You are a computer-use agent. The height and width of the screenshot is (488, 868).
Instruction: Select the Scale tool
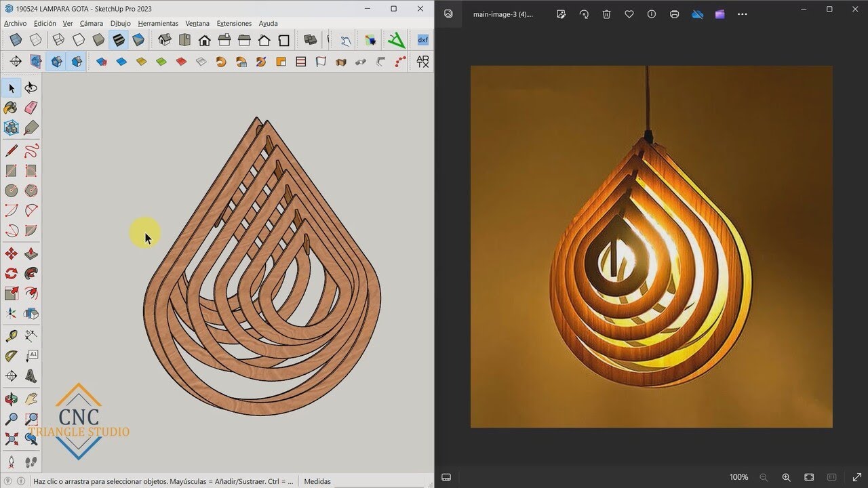12,293
